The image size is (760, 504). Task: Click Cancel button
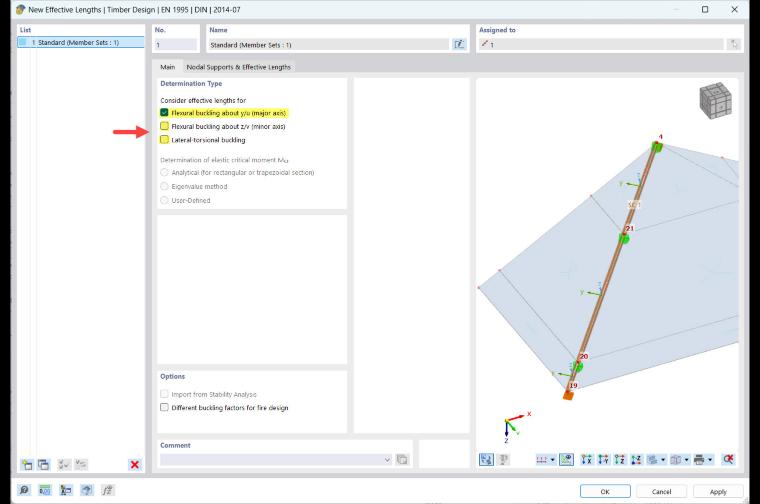[661, 491]
